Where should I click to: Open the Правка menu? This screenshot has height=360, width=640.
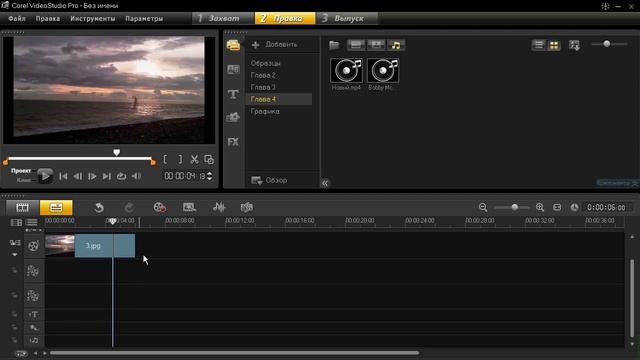[x=48, y=18]
